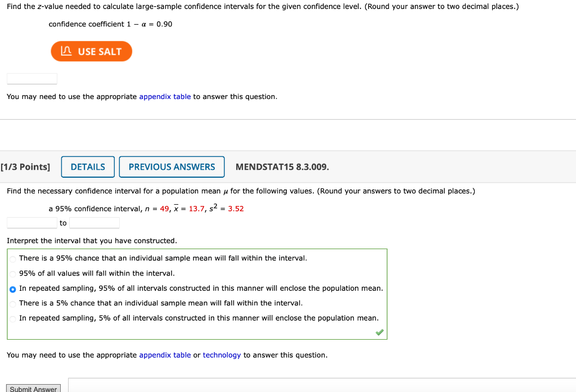Viewport: 576px width, 392px height.
Task: Select 'In repeated sampling, 5%' option
Action: 12,318
